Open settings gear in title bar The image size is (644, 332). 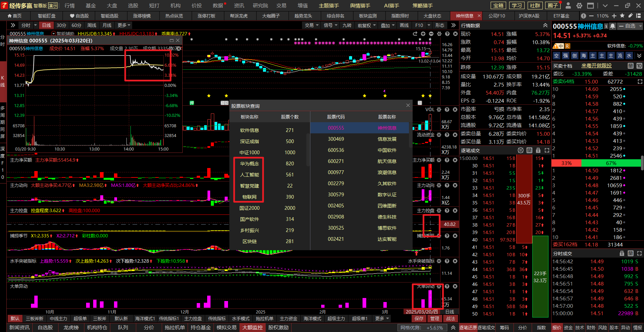[x=579, y=5]
